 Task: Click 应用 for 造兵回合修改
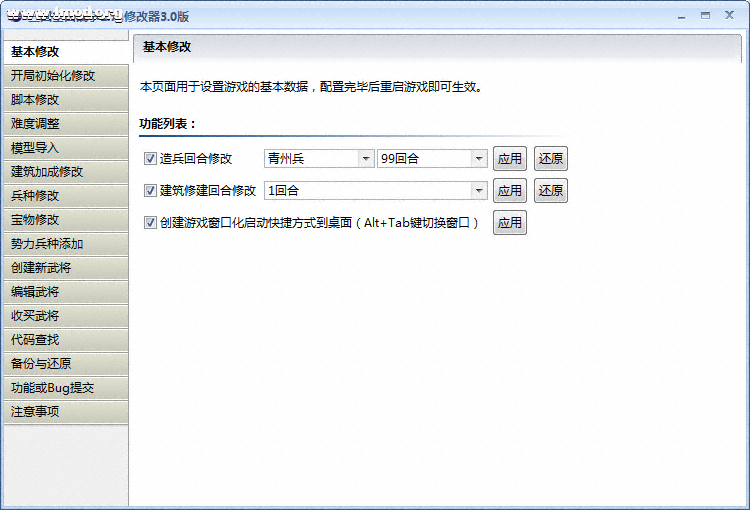click(510, 158)
